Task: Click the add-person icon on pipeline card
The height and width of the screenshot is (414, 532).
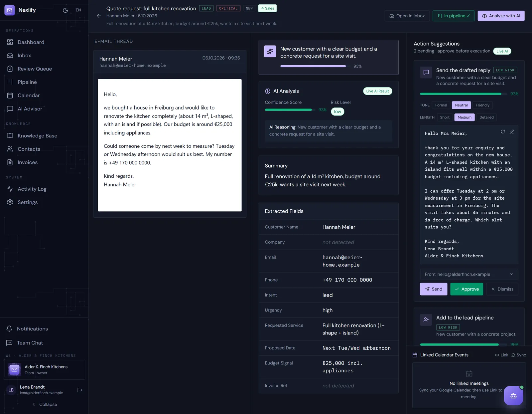Action: (426, 320)
